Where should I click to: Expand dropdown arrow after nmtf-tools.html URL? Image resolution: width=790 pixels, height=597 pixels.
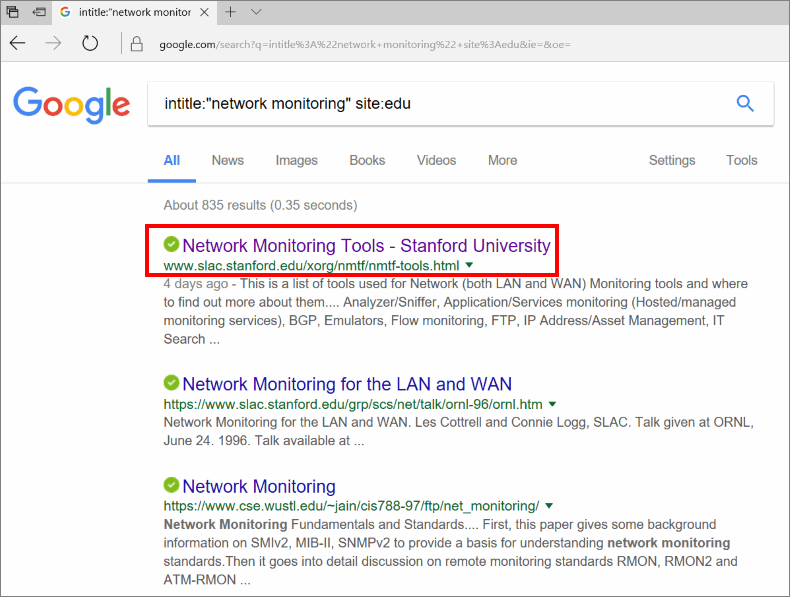470,265
